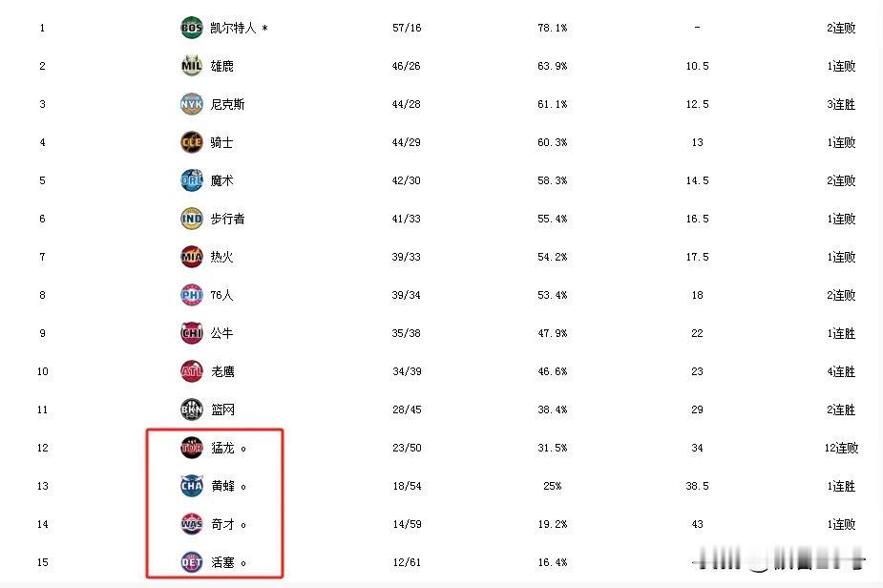
Task: Click the Cleveland CLE team logo
Action: click(x=192, y=142)
